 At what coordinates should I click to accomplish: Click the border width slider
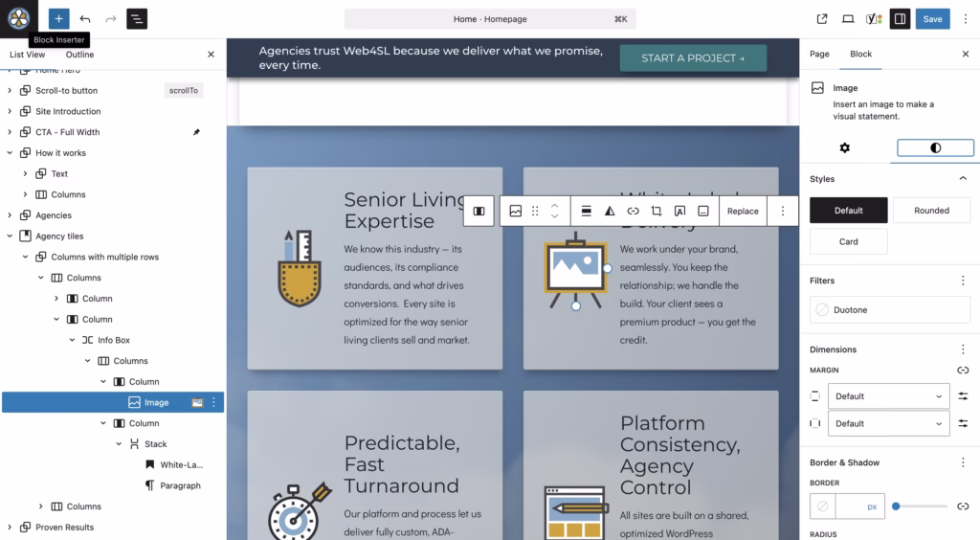coord(921,506)
